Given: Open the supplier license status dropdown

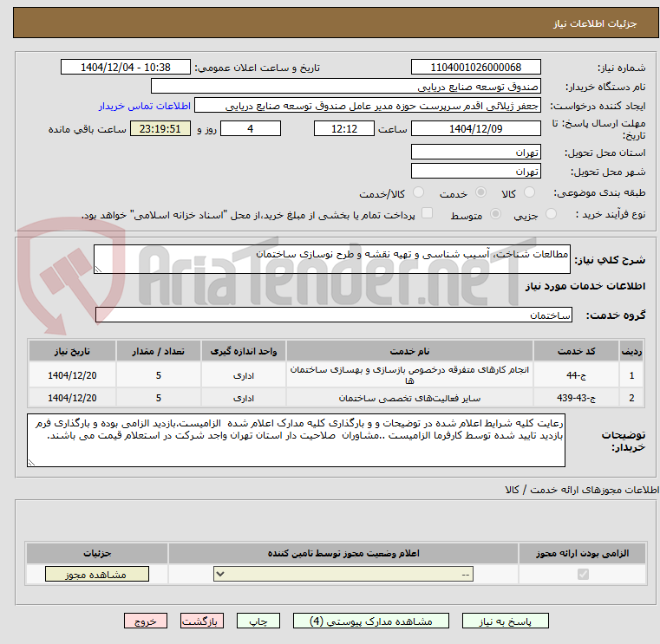Looking at the screenshot, I should point(343,574).
